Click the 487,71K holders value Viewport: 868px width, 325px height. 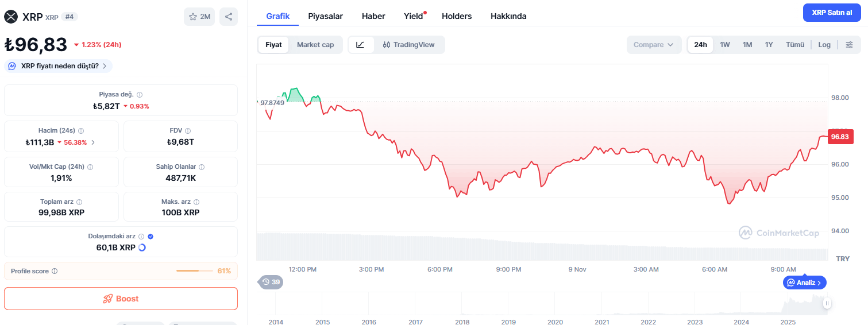[x=180, y=178]
